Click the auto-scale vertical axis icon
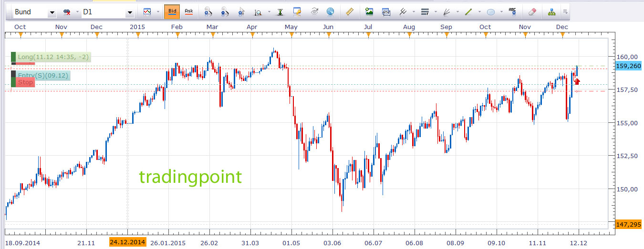This screenshot has width=644, height=249. (x=280, y=12)
